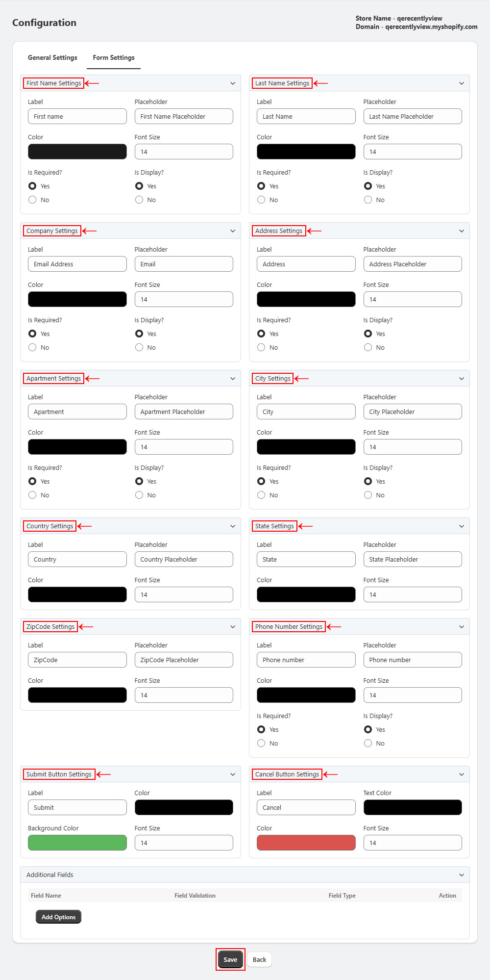Choose No for Phone Number Is Required
The image size is (490, 980).
click(x=261, y=743)
